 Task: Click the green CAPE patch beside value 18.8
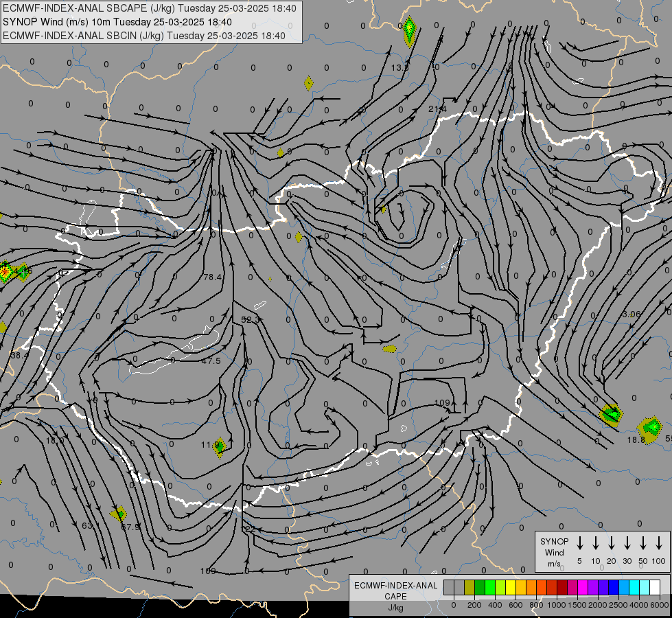(651, 429)
